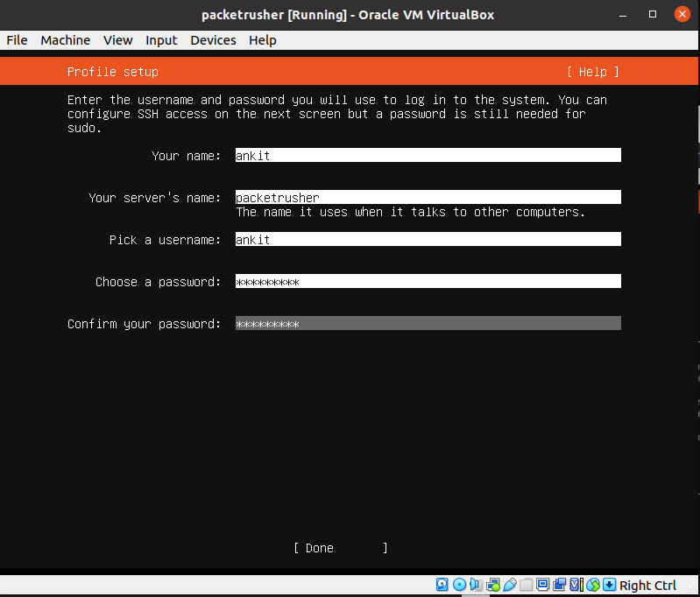Click the 'Profile setup' header title
The width and height of the screenshot is (700, 597).
tap(112, 72)
